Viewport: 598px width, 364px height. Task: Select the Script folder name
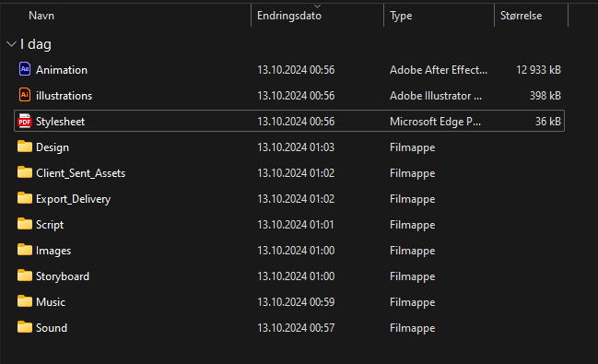pos(50,225)
